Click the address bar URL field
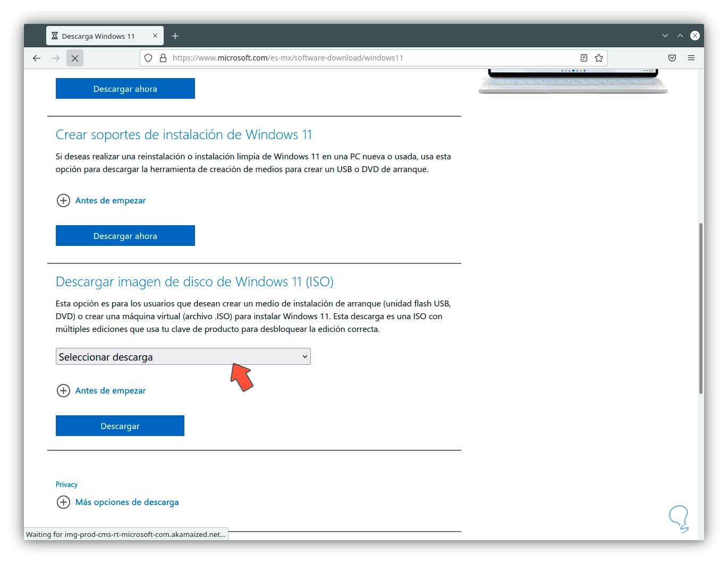728x564 pixels. pos(373,58)
